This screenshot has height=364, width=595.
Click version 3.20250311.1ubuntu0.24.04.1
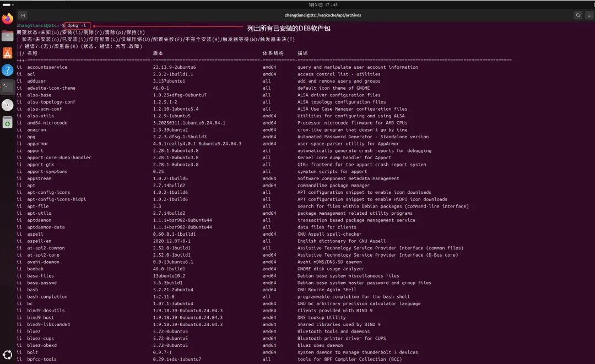189,123
